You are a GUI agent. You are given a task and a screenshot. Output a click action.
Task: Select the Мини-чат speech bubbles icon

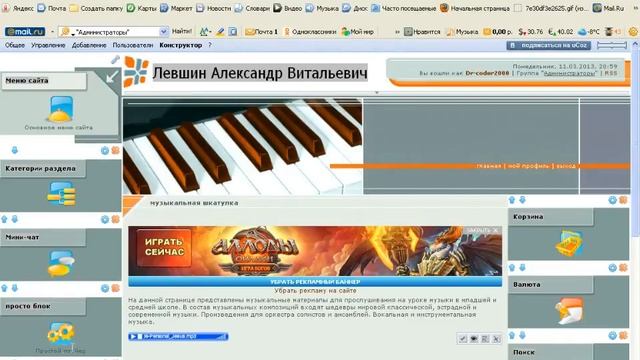tap(61, 263)
